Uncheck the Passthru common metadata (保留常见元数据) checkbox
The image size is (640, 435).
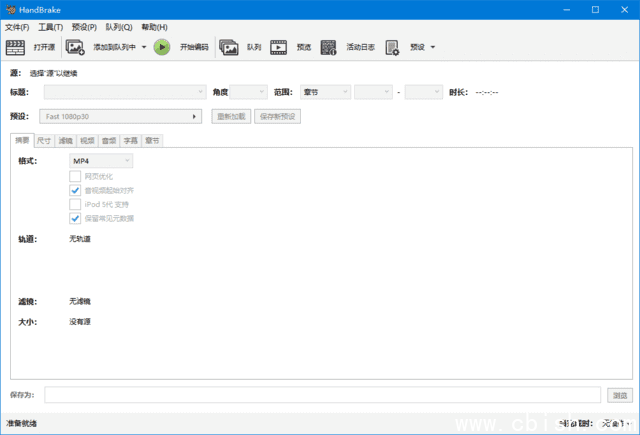75,218
